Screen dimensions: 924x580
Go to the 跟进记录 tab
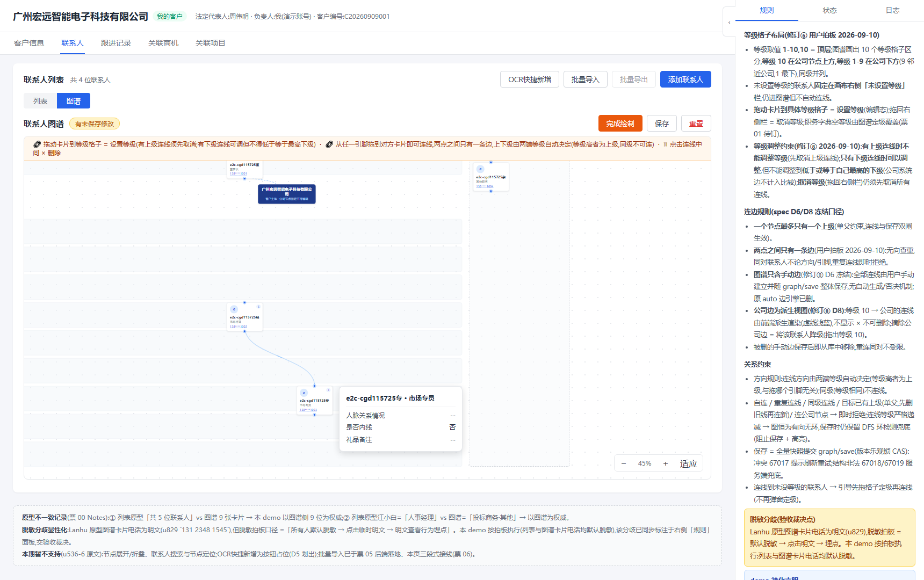(116, 43)
